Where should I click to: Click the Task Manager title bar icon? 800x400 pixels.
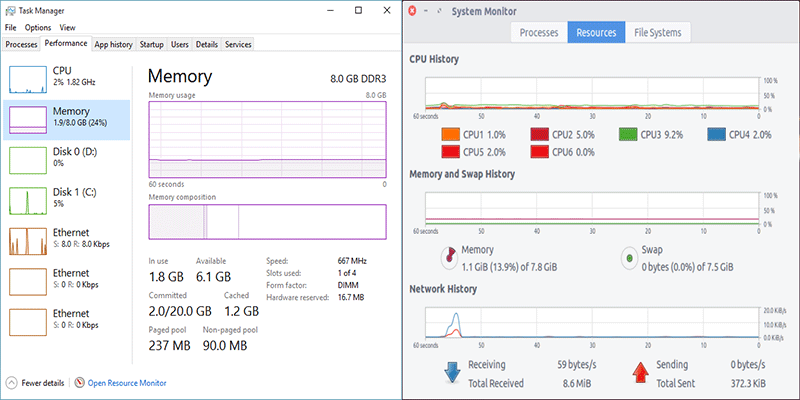(9, 10)
